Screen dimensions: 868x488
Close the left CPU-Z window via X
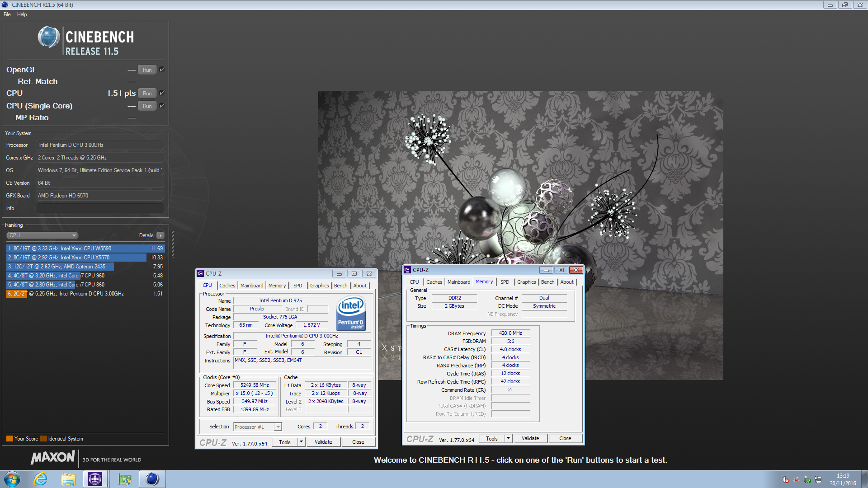tap(369, 274)
